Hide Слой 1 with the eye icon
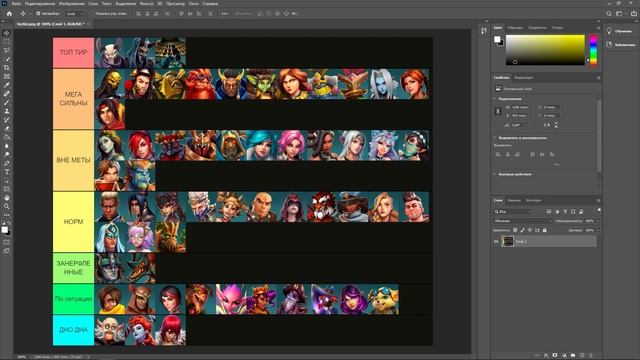Image resolution: width=640 pixels, height=360 pixels. 496,242
